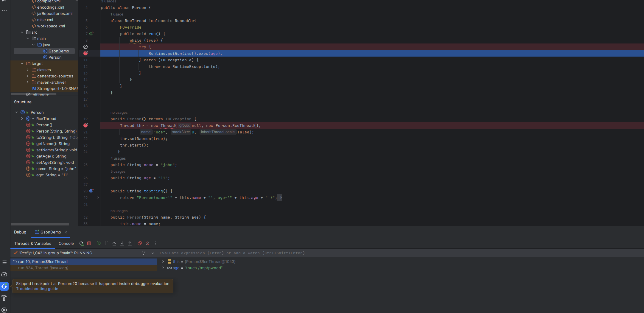Open the Build hammer tool window
The height and width of the screenshot is (313, 644).
tap(4, 298)
